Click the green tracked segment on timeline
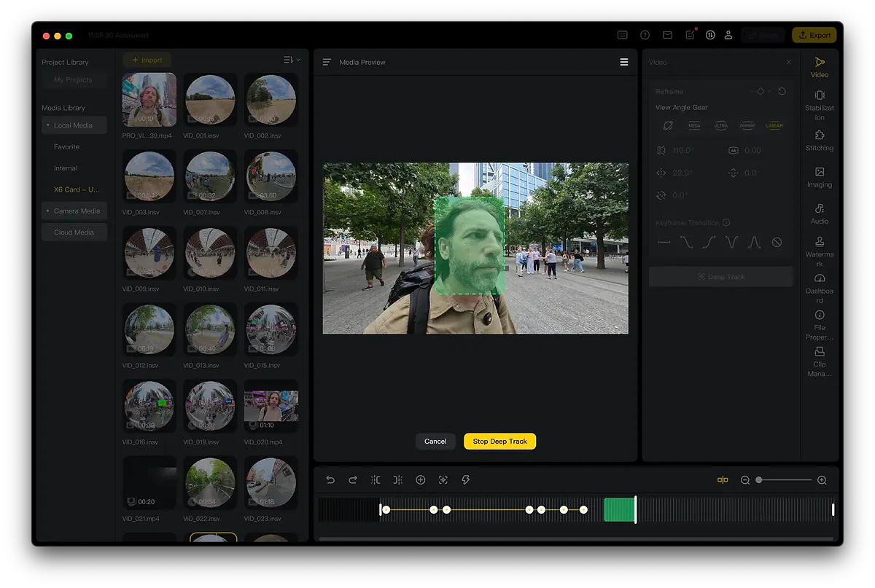The width and height of the screenshot is (875, 588). (x=619, y=510)
